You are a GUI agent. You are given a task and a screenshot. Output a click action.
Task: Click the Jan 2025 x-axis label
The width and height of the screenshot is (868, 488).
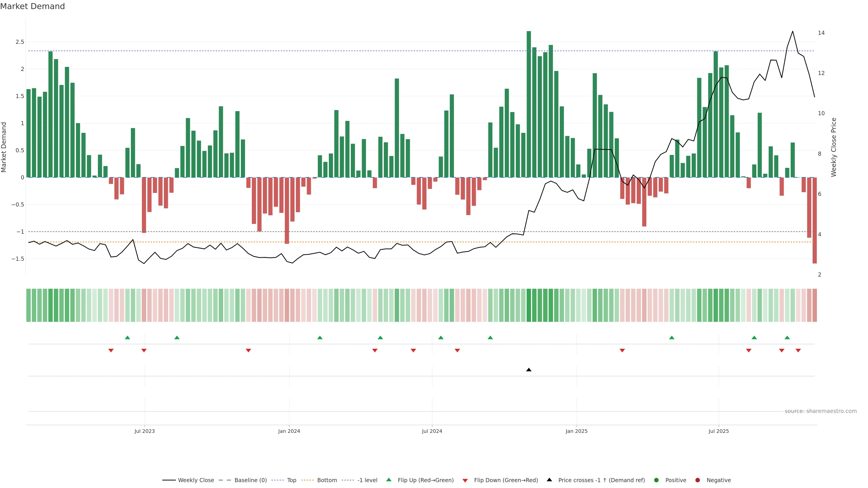click(x=576, y=431)
